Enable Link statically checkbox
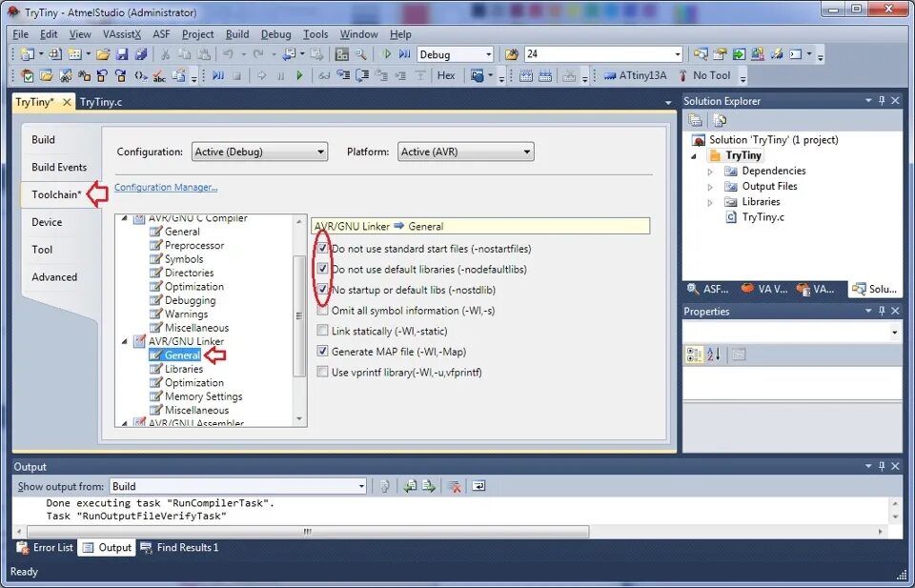Viewport: 915px width, 588px height. (322, 331)
